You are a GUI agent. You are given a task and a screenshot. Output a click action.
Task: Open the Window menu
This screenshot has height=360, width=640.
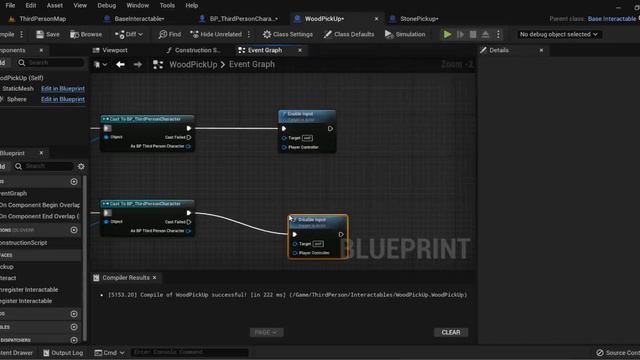138,5
